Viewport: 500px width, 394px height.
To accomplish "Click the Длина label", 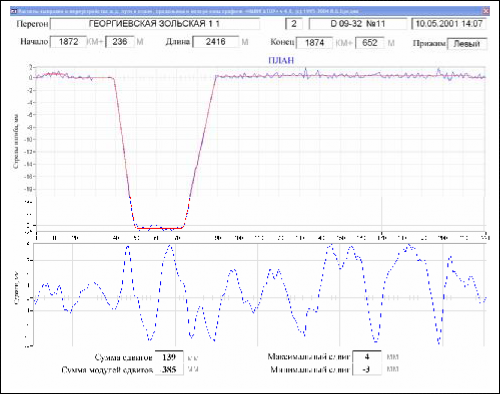I will coord(178,42).
